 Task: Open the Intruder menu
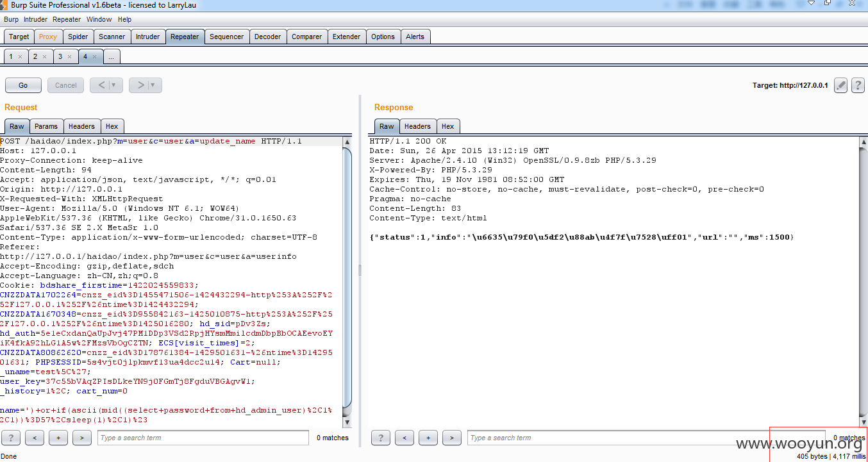click(36, 19)
